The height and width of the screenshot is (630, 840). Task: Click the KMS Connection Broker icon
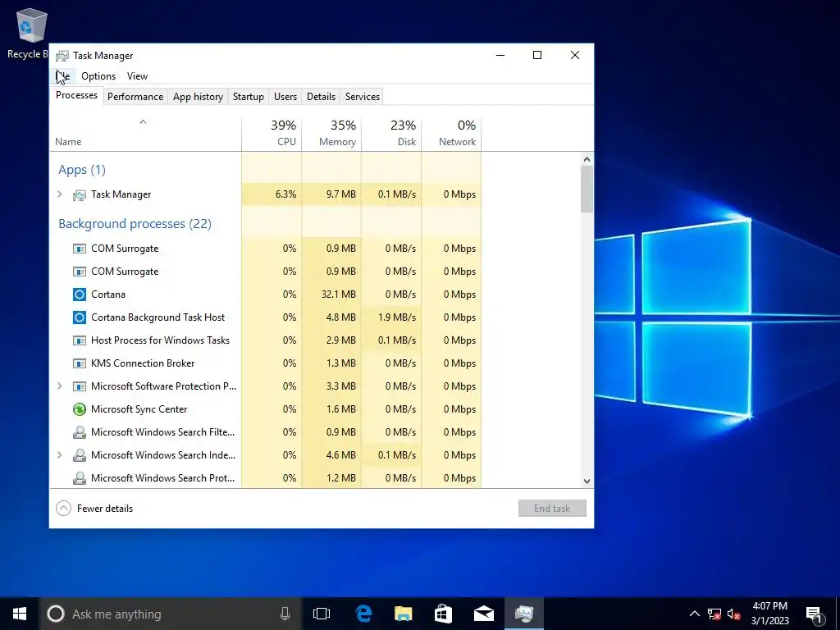pyautogui.click(x=80, y=363)
